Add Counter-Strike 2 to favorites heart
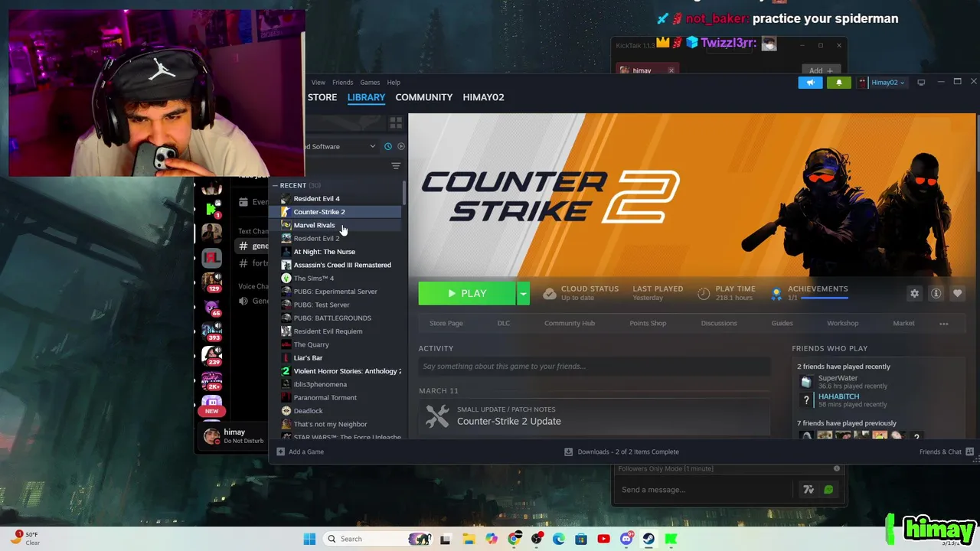The height and width of the screenshot is (551, 980). click(x=957, y=293)
